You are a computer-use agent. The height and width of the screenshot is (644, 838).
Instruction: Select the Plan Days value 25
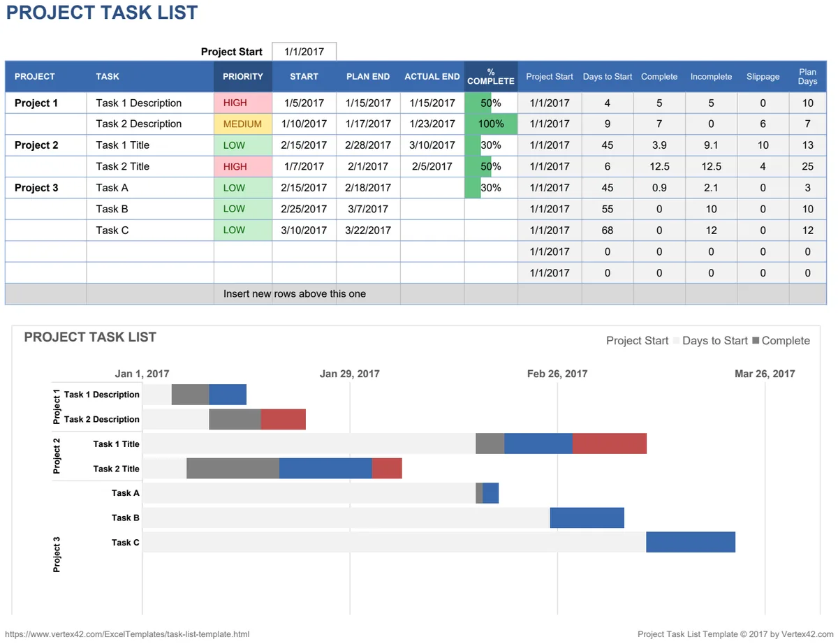(808, 167)
